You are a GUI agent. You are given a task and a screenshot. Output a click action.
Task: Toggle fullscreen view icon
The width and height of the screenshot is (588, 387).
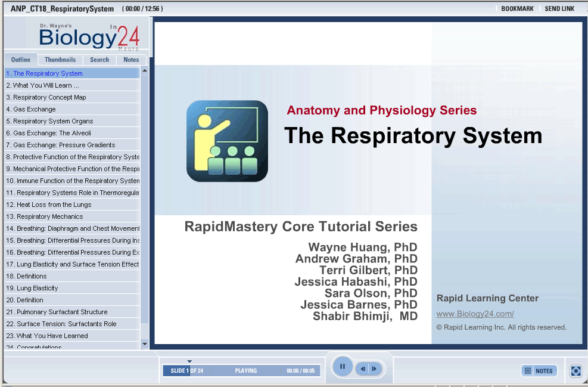click(575, 371)
